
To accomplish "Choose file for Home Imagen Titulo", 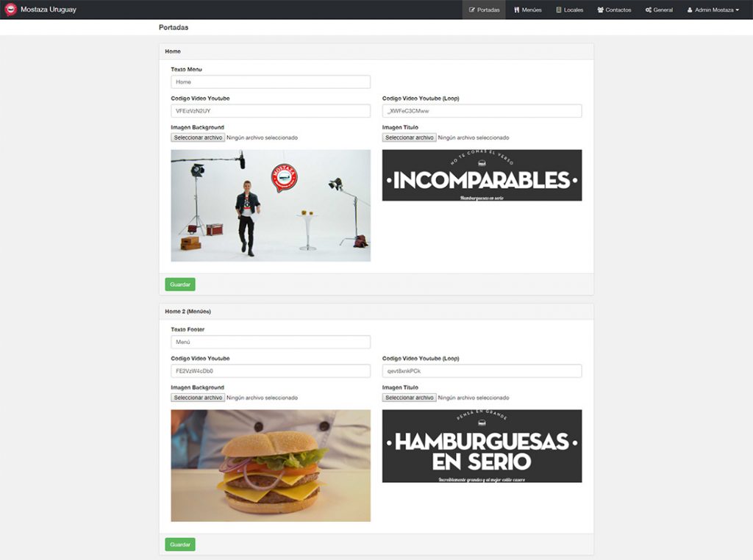I will [409, 137].
